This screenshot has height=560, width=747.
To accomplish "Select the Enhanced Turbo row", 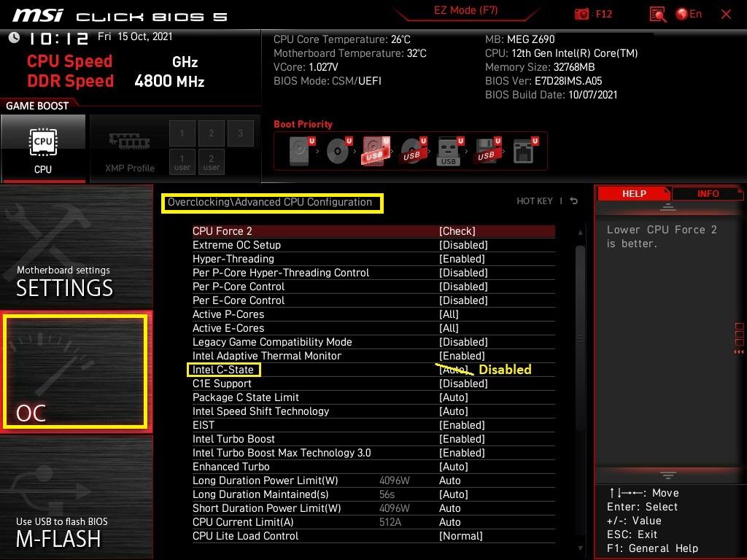I will 373,466.
